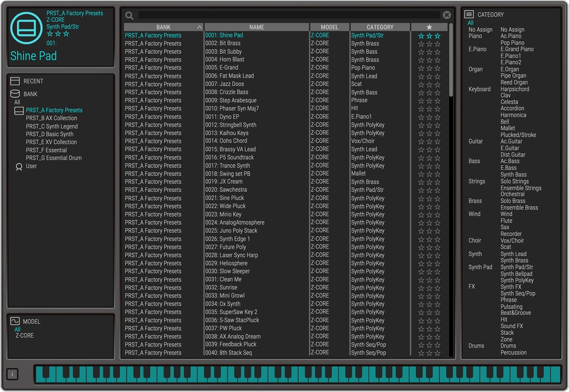The image size is (569, 392).
Task: Select the Synth Lead category filter
Action: click(513, 254)
